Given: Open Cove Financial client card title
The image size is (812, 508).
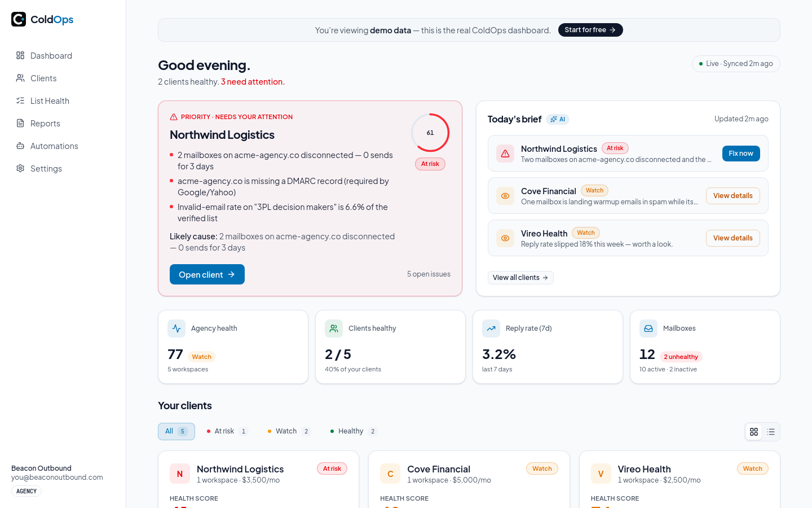Looking at the screenshot, I should (439, 469).
